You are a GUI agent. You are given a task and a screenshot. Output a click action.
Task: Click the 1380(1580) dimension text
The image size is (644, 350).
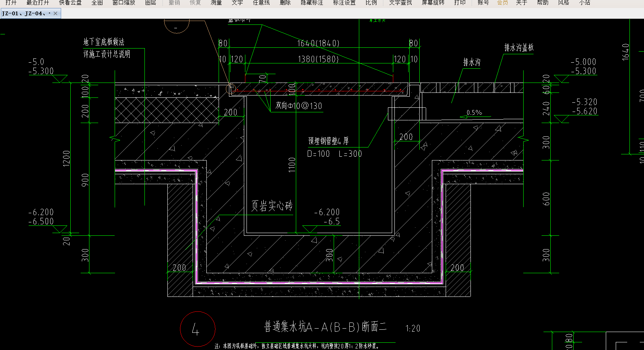[x=318, y=59]
